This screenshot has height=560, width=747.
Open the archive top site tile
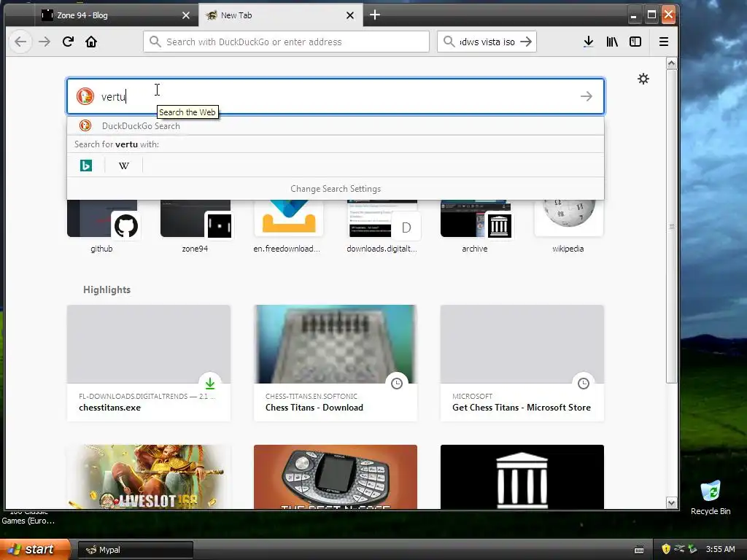tap(476, 226)
